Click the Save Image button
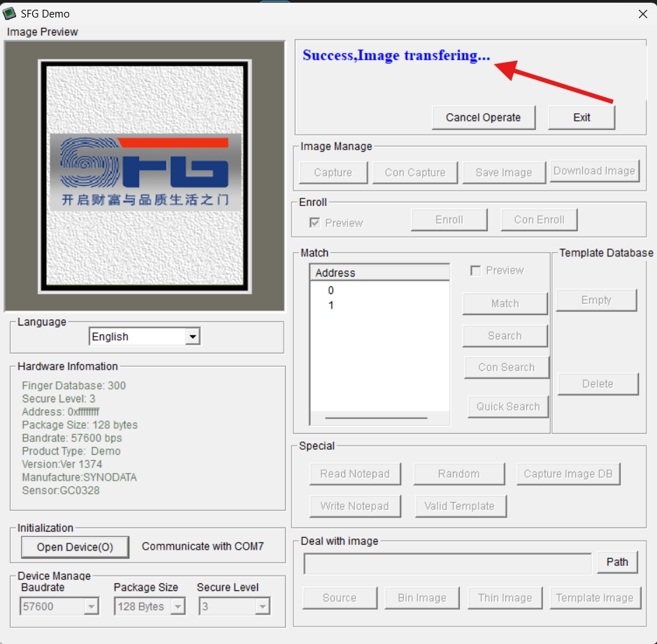Viewport: 657px width, 644px height. [x=504, y=173]
